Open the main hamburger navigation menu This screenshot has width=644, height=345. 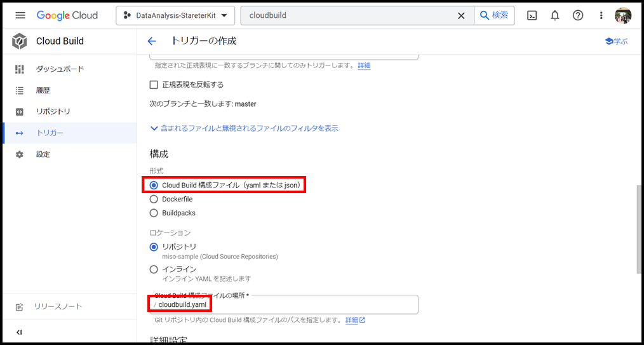20,15
